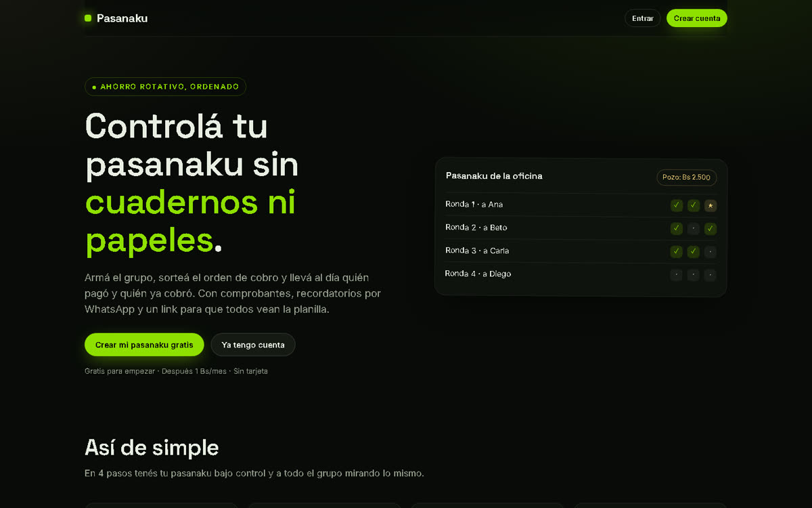Click the 'Ronda 1 · a Ana' label
This screenshot has height=508, width=812.
(x=474, y=205)
